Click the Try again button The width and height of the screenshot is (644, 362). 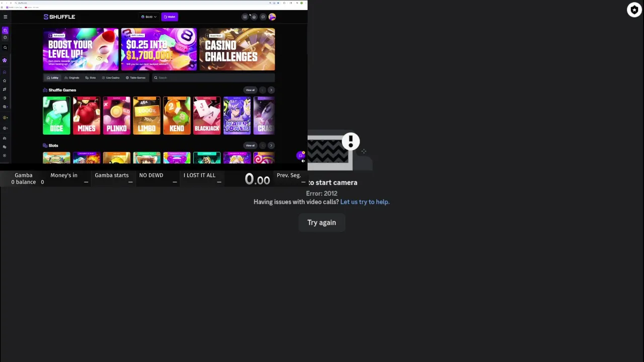pos(321,222)
